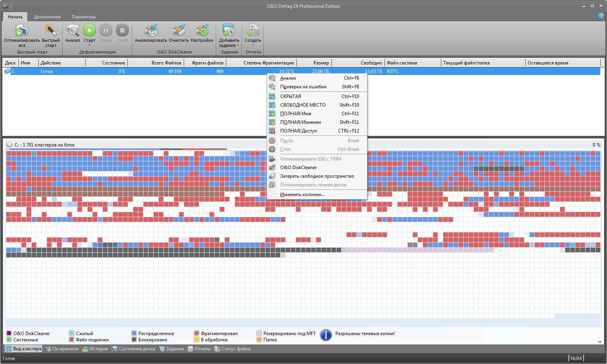Viewport: 607px width, 364px height.
Task: Switch to Задания bottom tab
Action: tap(171, 349)
